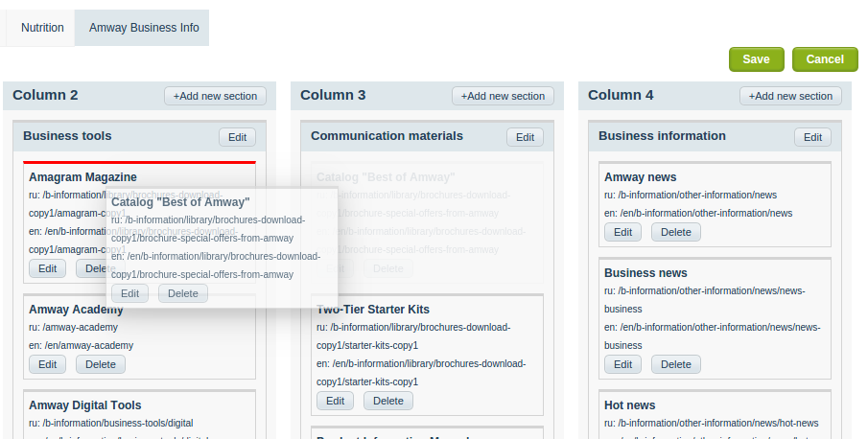
Task: Select the Column 3 heading
Action: [x=333, y=95]
